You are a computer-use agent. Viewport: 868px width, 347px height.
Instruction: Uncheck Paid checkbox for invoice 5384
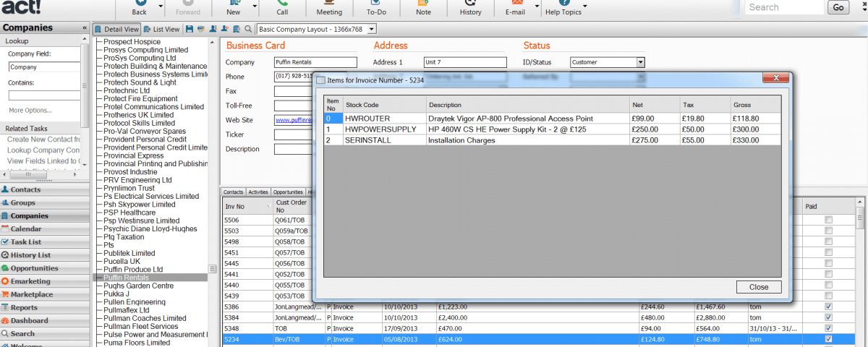[828, 317]
